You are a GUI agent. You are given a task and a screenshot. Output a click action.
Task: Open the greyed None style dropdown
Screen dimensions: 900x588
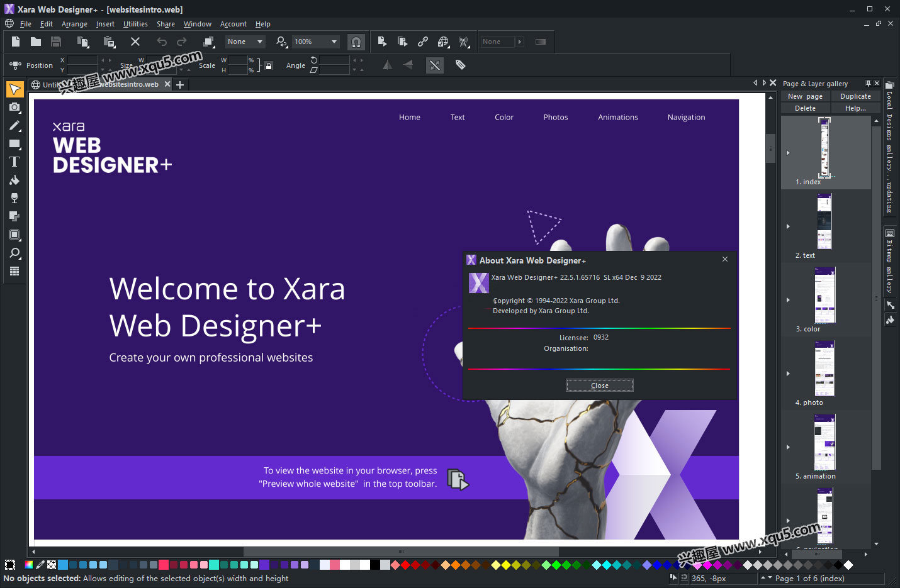pyautogui.click(x=502, y=42)
